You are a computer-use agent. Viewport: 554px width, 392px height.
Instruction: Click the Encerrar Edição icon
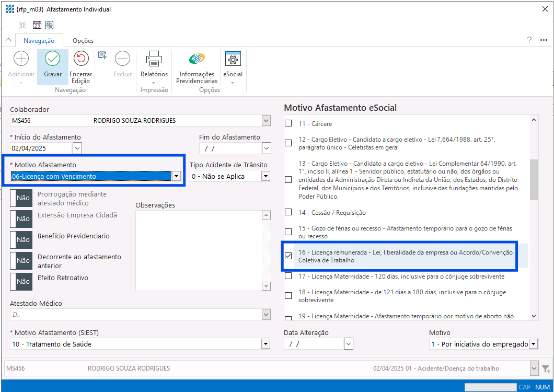(x=80, y=59)
